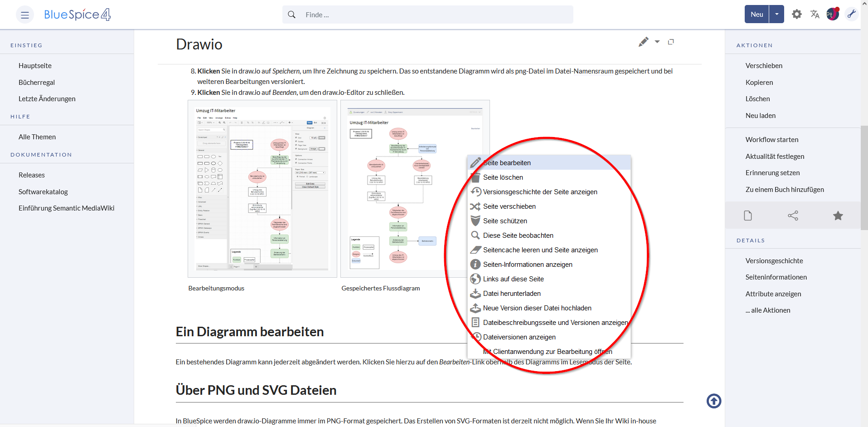Open Releases documentation link

point(32,175)
